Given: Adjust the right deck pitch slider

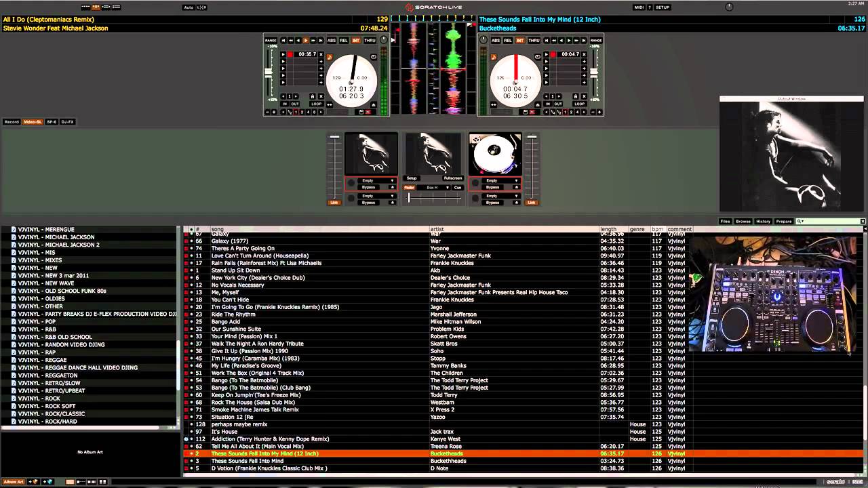Looking at the screenshot, I should click(x=594, y=73).
